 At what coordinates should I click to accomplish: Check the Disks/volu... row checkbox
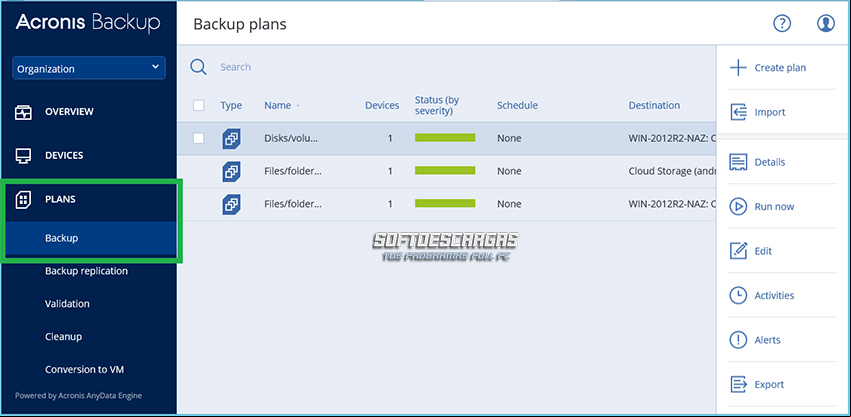point(199,138)
